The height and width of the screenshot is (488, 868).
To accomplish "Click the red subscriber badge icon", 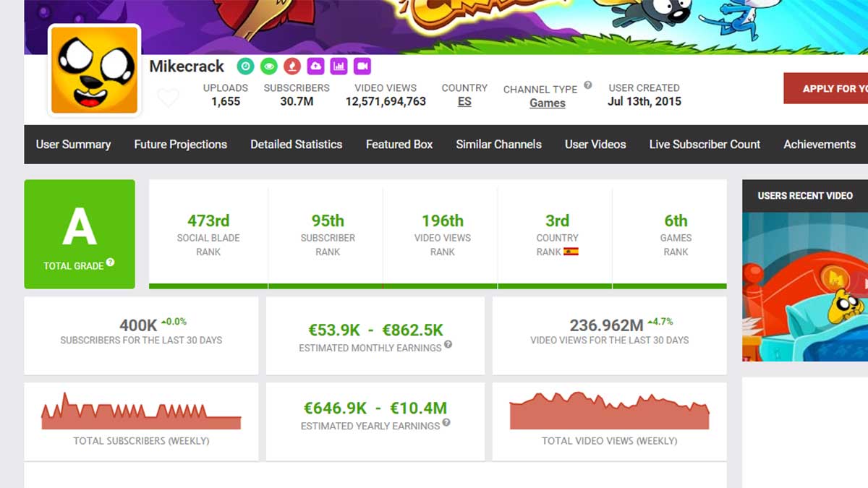I will [x=292, y=67].
